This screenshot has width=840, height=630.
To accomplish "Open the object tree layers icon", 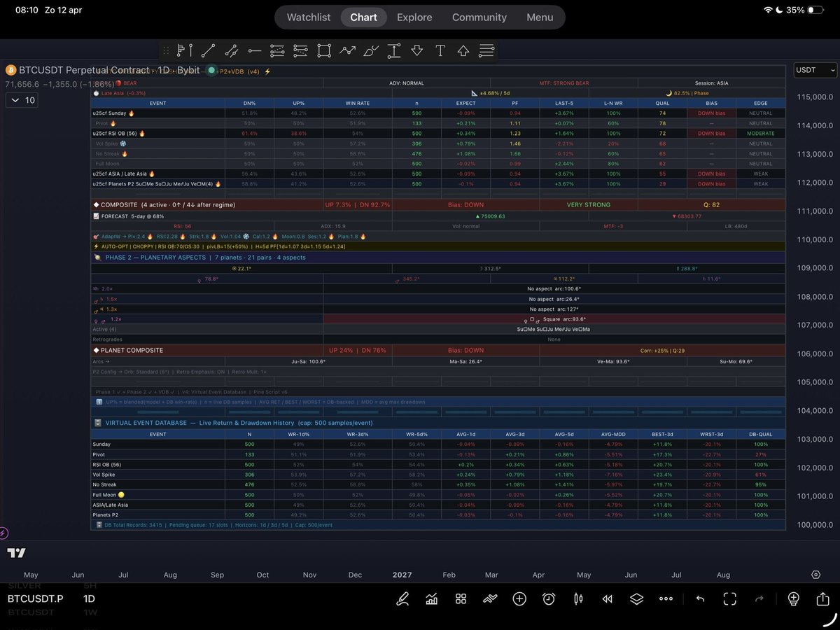I will [x=636, y=598].
